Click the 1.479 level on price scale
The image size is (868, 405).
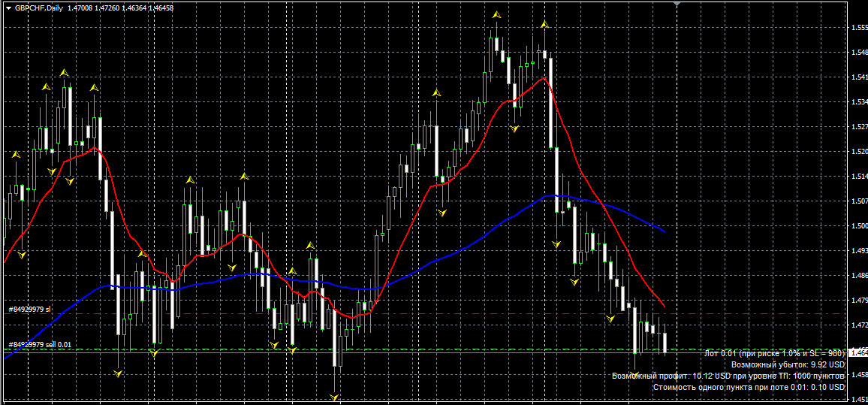[858, 301]
